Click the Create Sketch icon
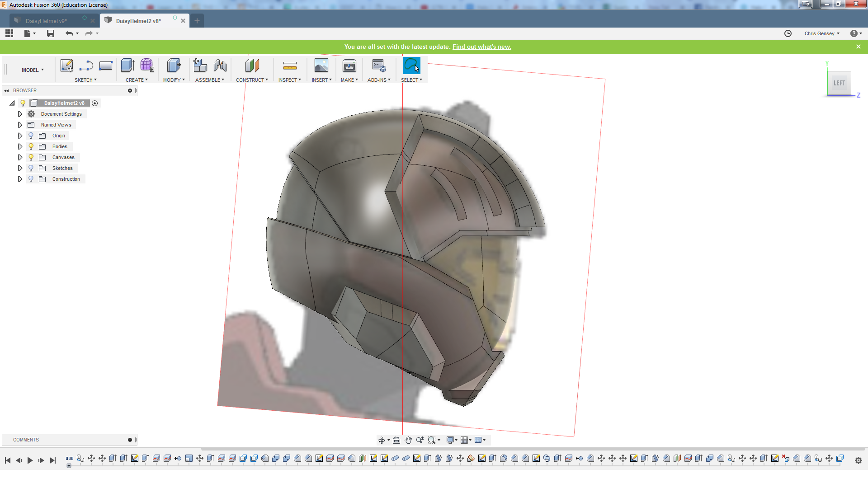The image size is (868, 488). 66,66
